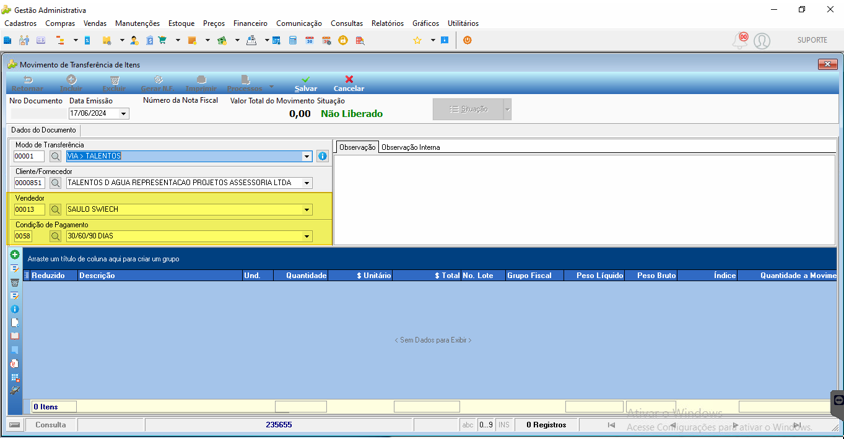Click the people/customers toolbar icon
Image resolution: width=844 pixels, height=439 pixels.
point(24,40)
